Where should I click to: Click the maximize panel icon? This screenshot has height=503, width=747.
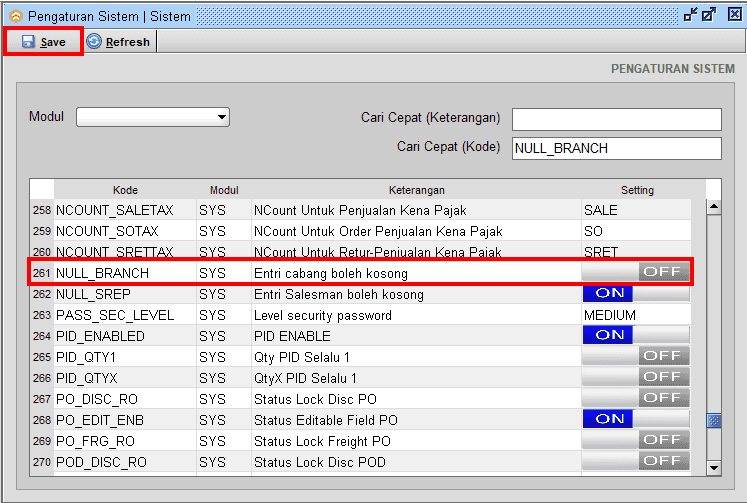[x=710, y=15]
